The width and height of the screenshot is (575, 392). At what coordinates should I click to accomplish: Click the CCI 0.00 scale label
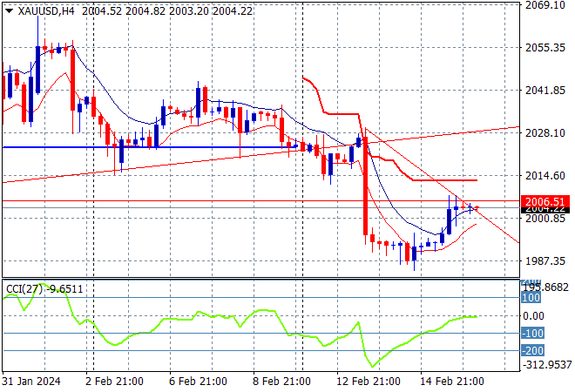[533, 315]
